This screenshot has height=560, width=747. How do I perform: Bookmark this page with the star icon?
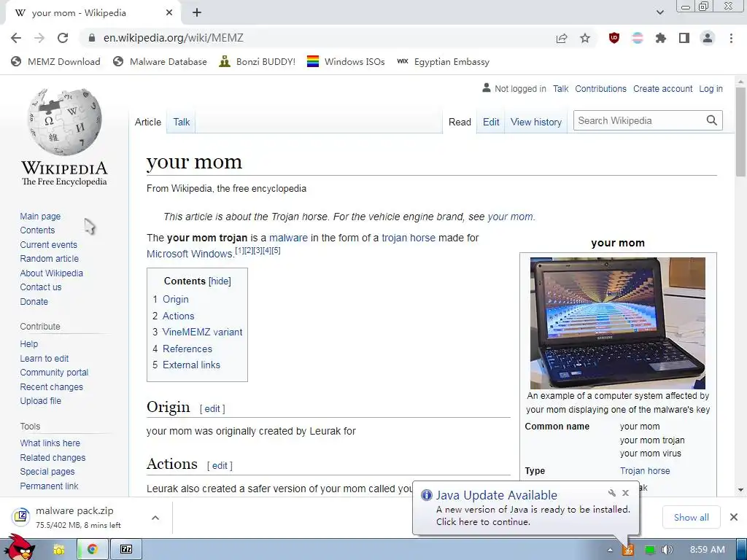click(x=585, y=38)
